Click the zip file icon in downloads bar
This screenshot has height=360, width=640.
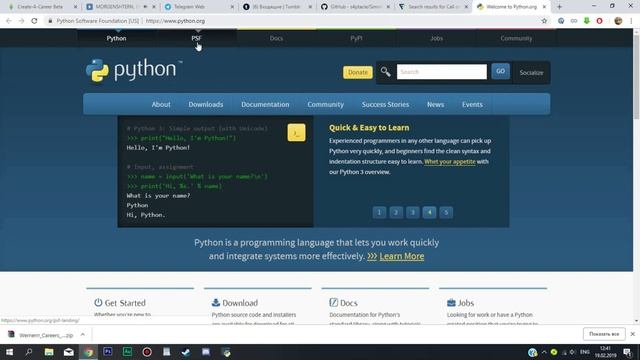coord(11,335)
